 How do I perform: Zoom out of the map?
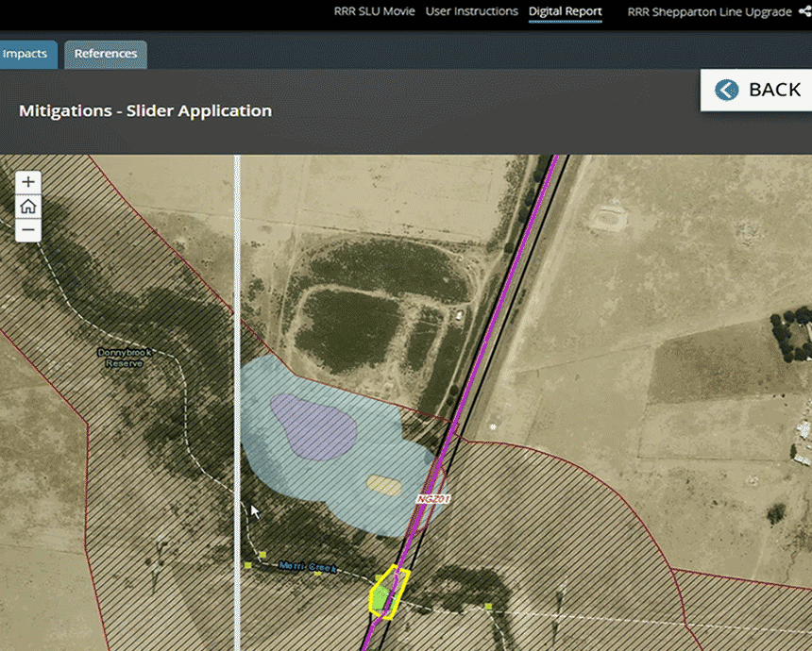[x=28, y=230]
